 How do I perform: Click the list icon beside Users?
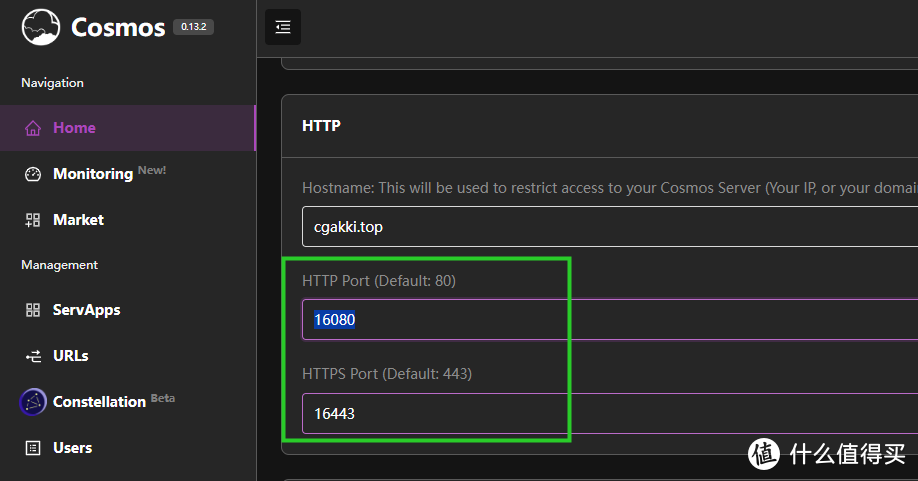click(x=33, y=448)
